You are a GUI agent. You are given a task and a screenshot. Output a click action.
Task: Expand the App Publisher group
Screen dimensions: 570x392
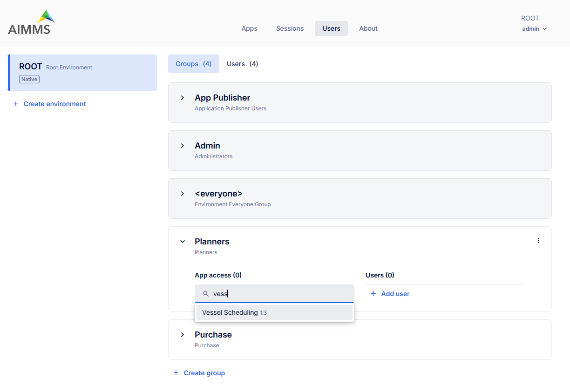(183, 98)
